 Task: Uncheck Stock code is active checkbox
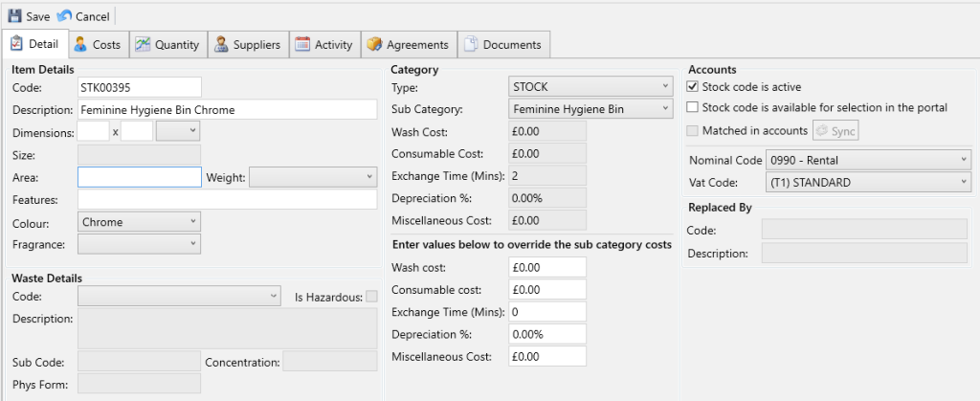pos(693,87)
